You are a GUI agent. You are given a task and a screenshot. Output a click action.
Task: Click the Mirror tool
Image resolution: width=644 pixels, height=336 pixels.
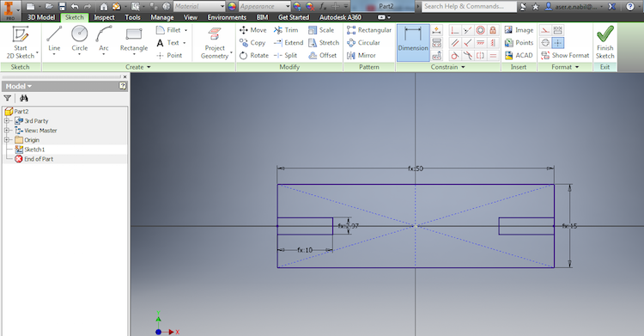[361, 55]
